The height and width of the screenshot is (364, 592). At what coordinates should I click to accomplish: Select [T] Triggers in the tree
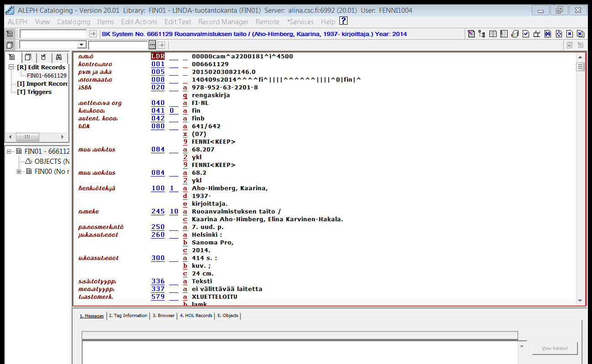[34, 92]
